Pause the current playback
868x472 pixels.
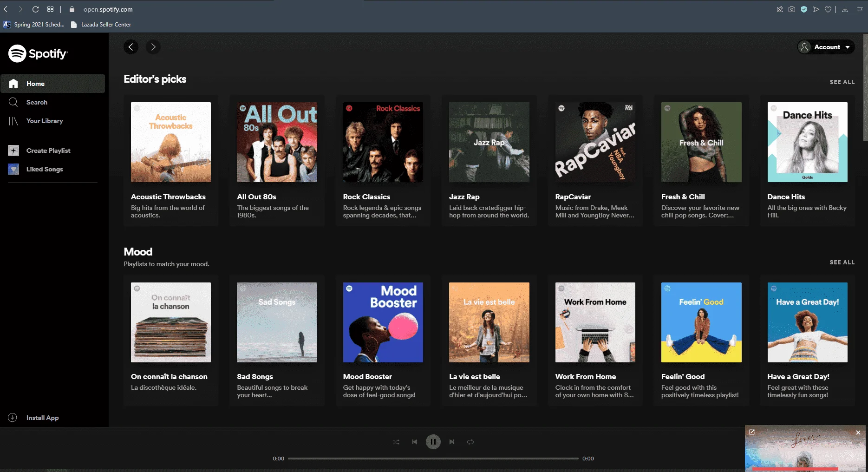tap(433, 442)
